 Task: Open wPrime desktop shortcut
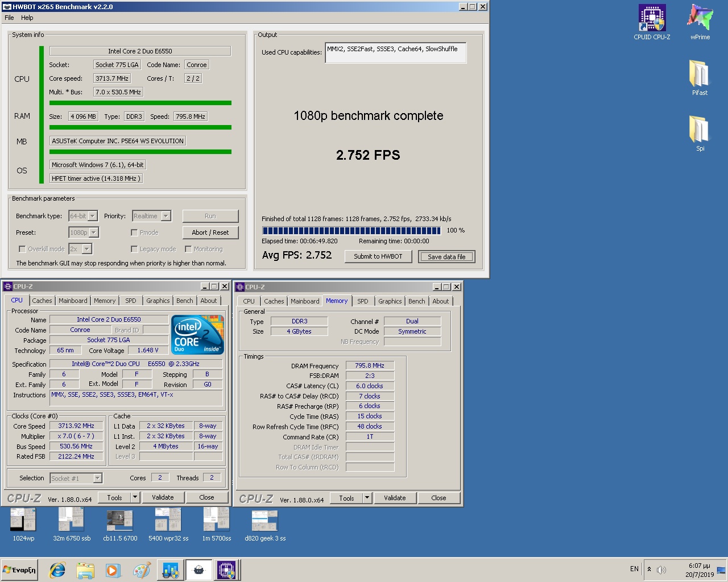click(700, 23)
